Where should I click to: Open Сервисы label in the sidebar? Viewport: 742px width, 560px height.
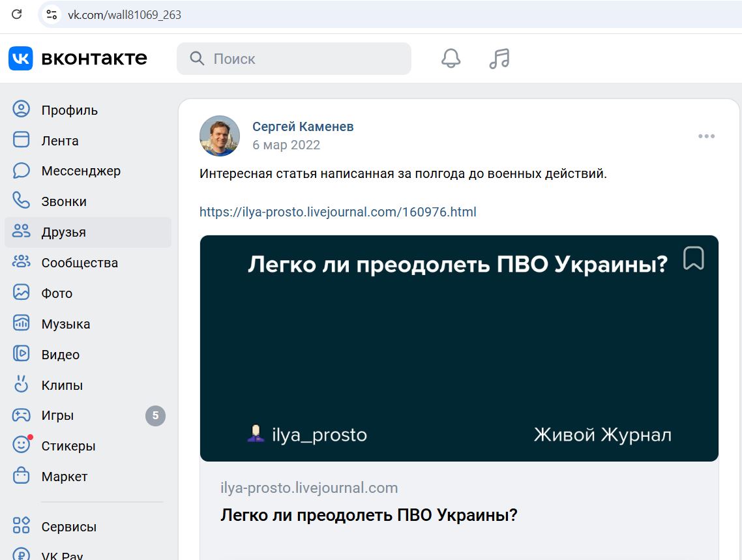click(69, 527)
